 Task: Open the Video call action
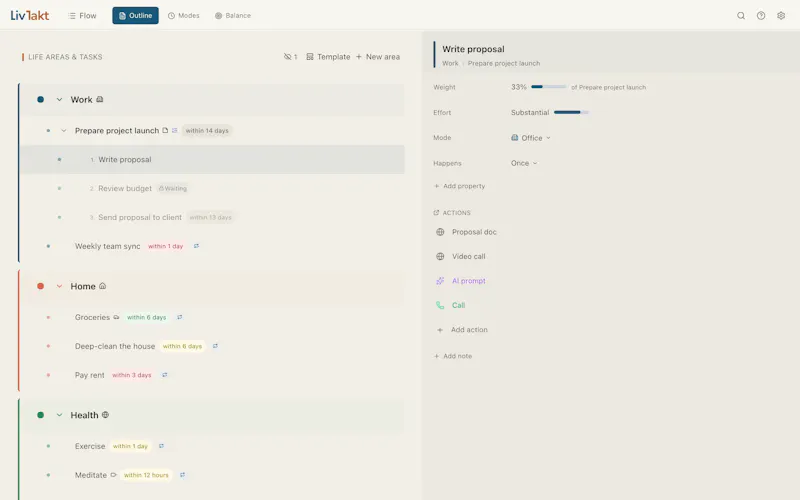(461, 257)
